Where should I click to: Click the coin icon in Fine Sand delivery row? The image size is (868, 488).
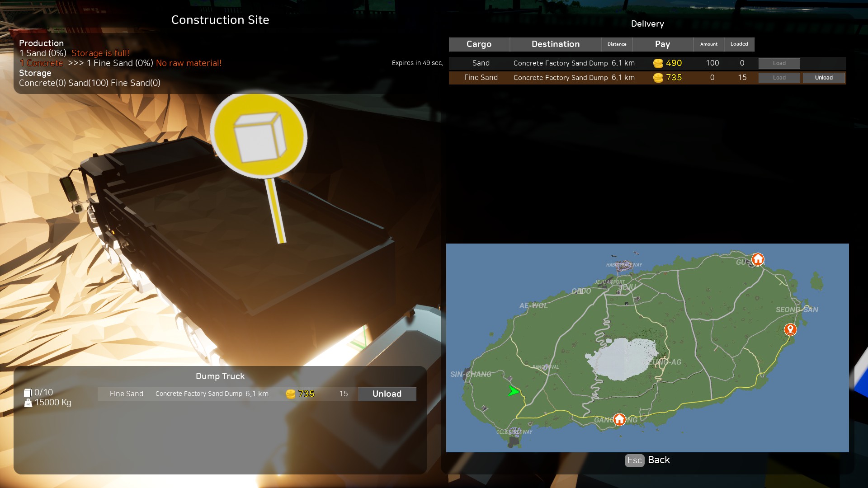tap(658, 78)
